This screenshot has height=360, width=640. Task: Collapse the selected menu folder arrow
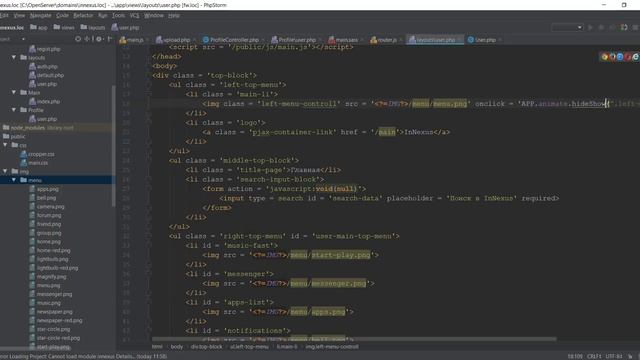pyautogui.click(x=14, y=180)
